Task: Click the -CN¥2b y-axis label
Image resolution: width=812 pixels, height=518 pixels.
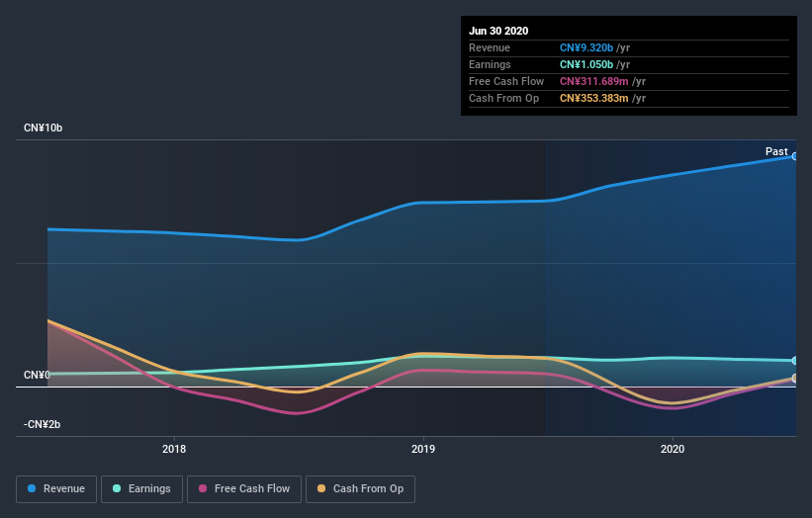Action: pyautogui.click(x=42, y=424)
